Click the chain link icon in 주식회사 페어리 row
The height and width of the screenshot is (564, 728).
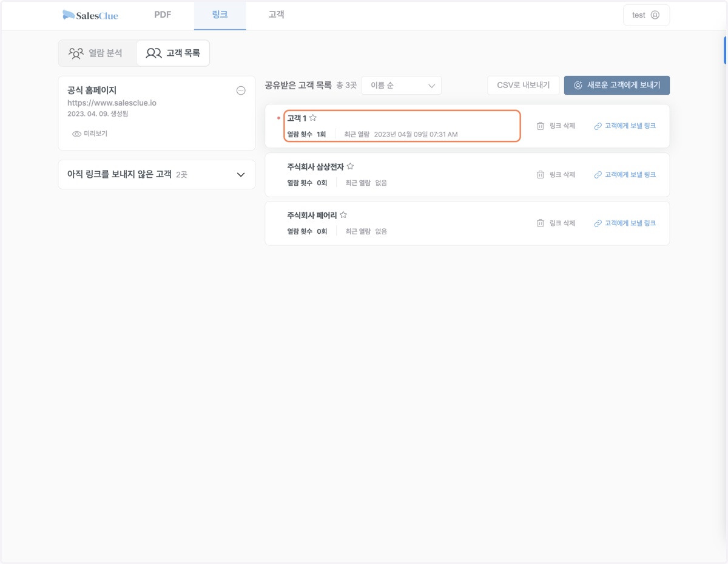(x=598, y=223)
